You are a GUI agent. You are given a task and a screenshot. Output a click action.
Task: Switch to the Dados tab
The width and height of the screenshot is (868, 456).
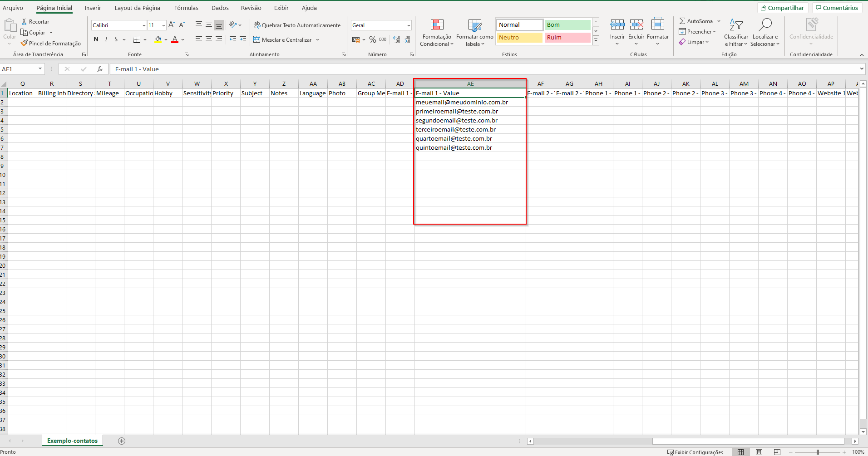pos(220,8)
